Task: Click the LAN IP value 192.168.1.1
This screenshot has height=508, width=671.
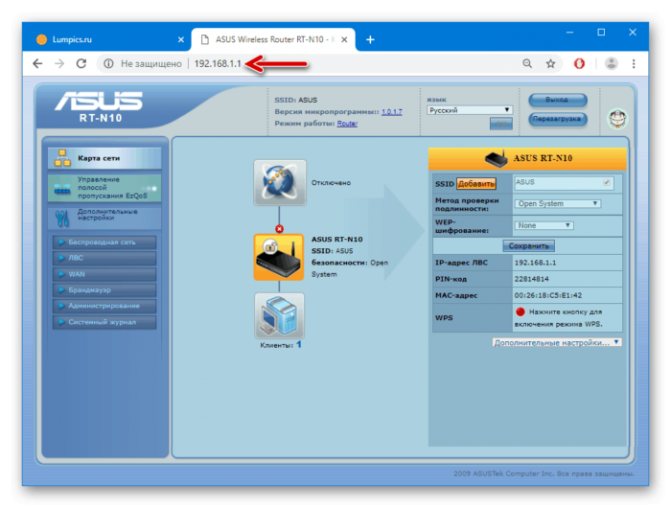Action: coord(535,263)
